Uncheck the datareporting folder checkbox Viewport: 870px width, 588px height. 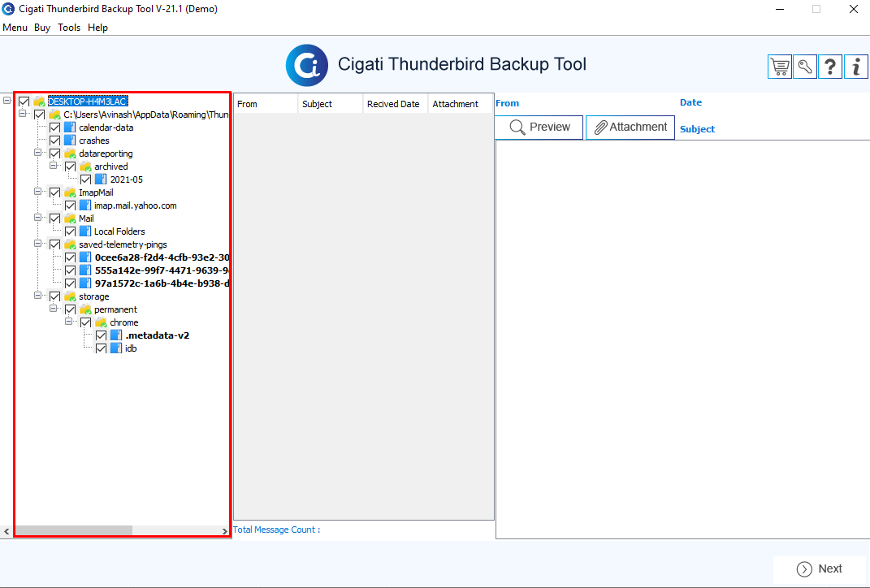point(55,153)
